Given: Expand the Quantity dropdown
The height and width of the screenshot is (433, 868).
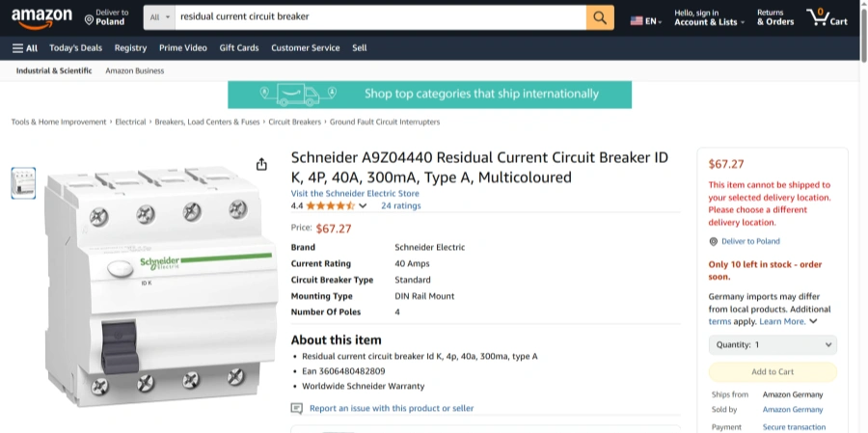Looking at the screenshot, I should [773, 344].
